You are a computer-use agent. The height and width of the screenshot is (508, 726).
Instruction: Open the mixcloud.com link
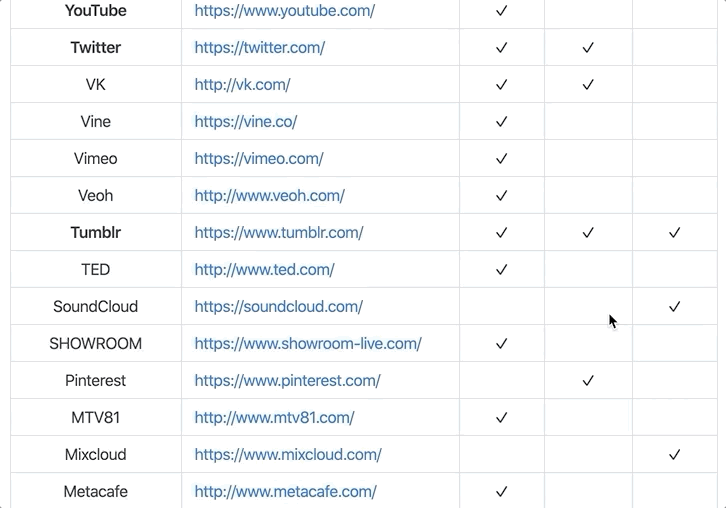tap(288, 455)
